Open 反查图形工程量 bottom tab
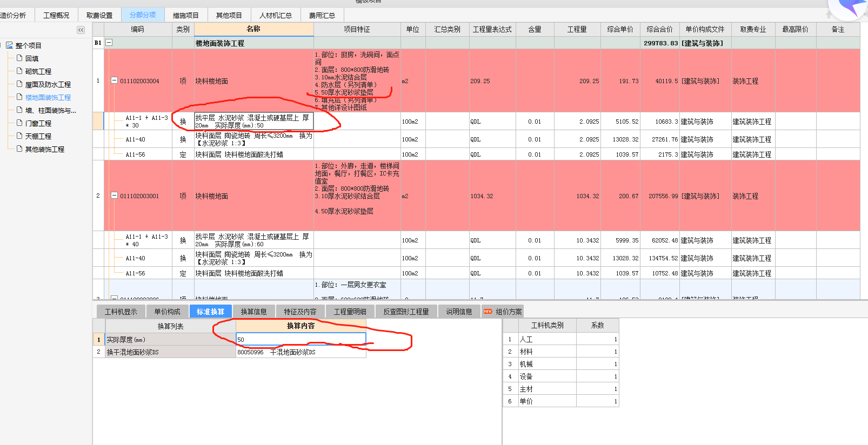Screen dimensions: 868x445 point(406,312)
